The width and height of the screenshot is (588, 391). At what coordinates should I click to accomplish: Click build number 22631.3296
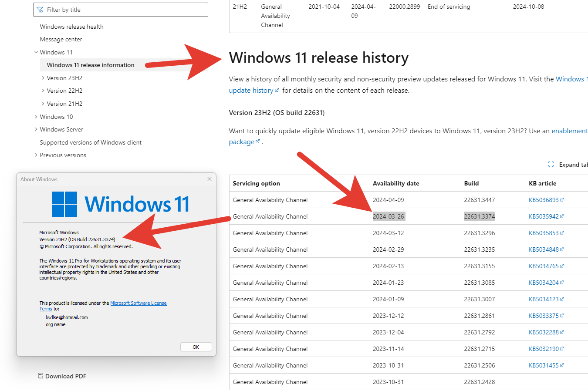tap(480, 233)
